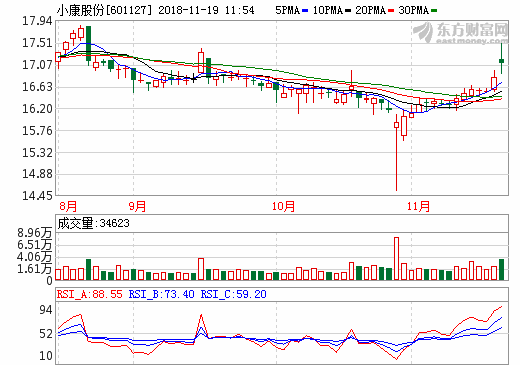Viewport: 520px width, 365px height.
Task: Jump to the 9月 month marker
Action: point(137,206)
